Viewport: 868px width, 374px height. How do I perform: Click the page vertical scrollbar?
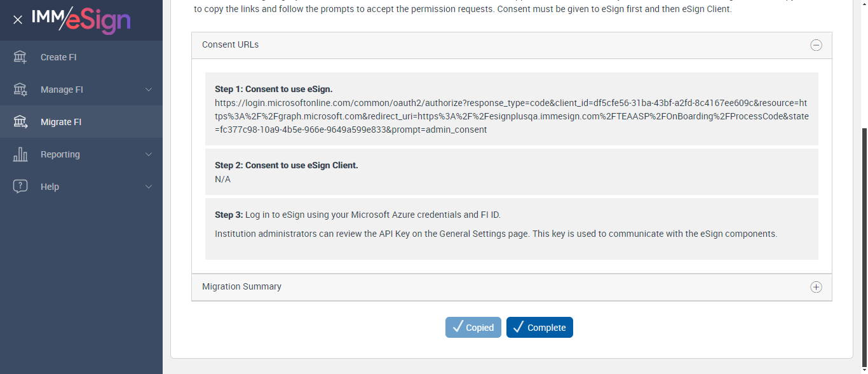tap(864, 248)
